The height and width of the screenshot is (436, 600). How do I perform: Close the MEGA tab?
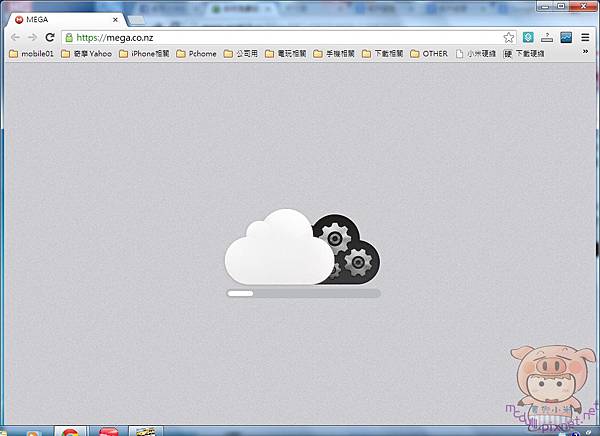pyautogui.click(x=115, y=20)
